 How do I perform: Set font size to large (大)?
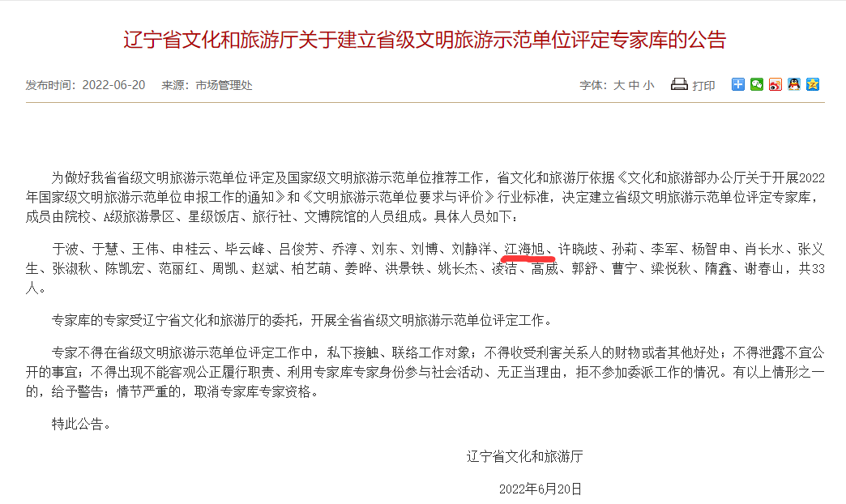(619, 85)
